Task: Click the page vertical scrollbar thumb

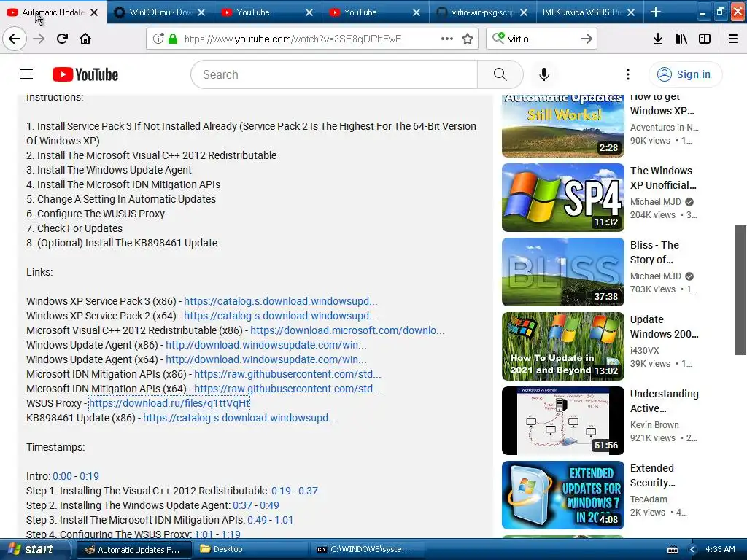Action: [x=740, y=290]
